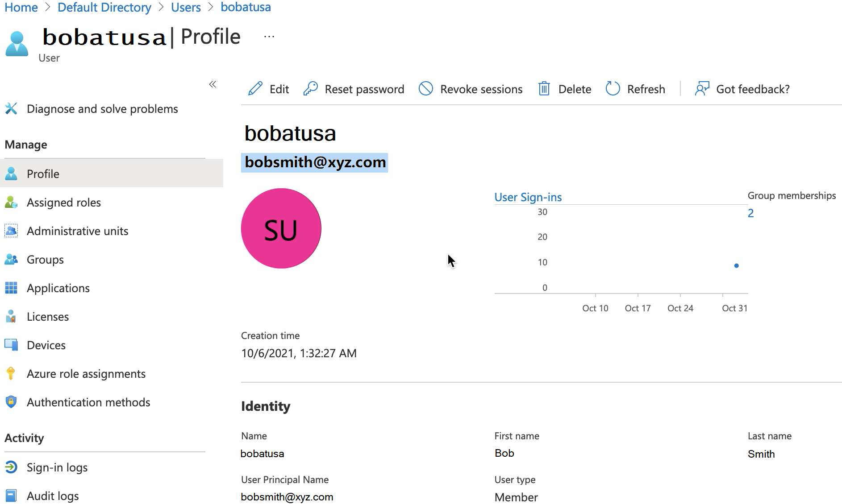Select Administrative units

[x=77, y=231]
